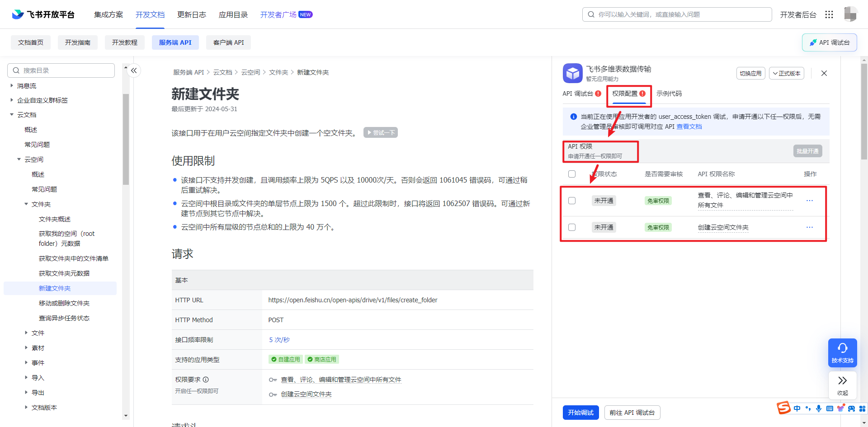868x427 pixels.
Task: Focus the top keyword search input
Action: click(677, 14)
